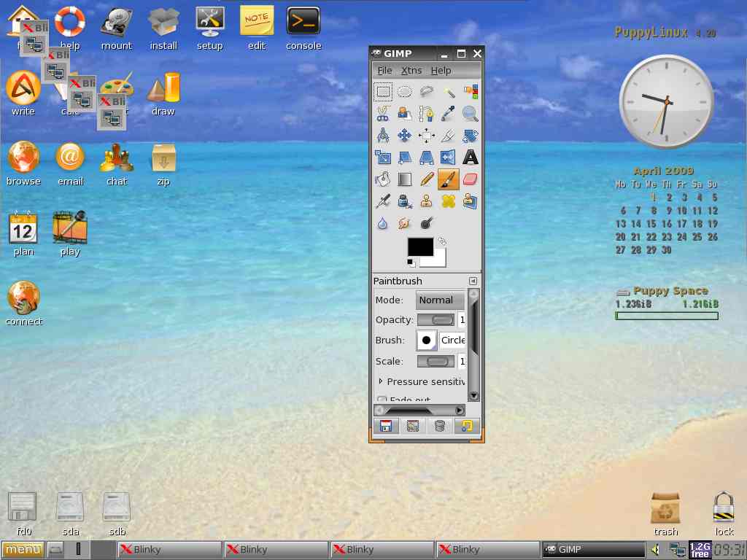This screenshot has width=747, height=560.
Task: Select the Eraser tool
Action: tap(471, 179)
